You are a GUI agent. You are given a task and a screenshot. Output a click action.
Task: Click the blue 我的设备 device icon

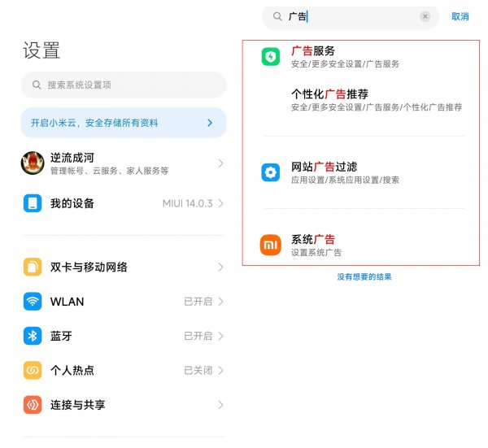(x=33, y=203)
